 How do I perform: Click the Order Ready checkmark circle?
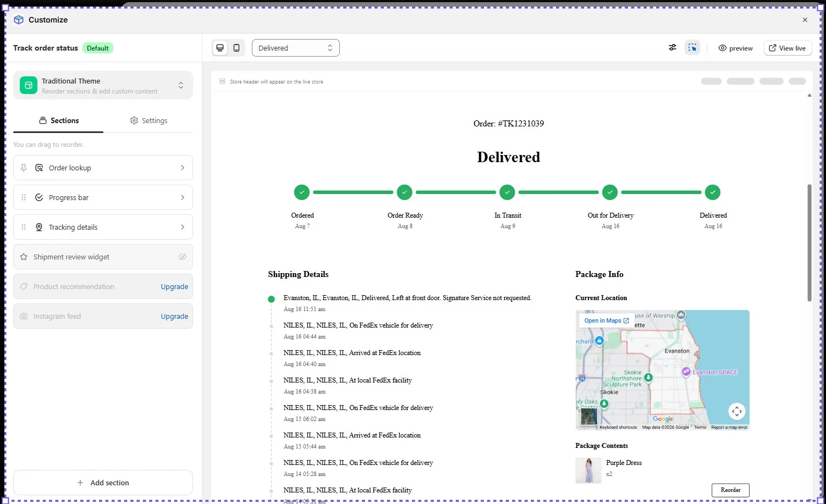(405, 192)
